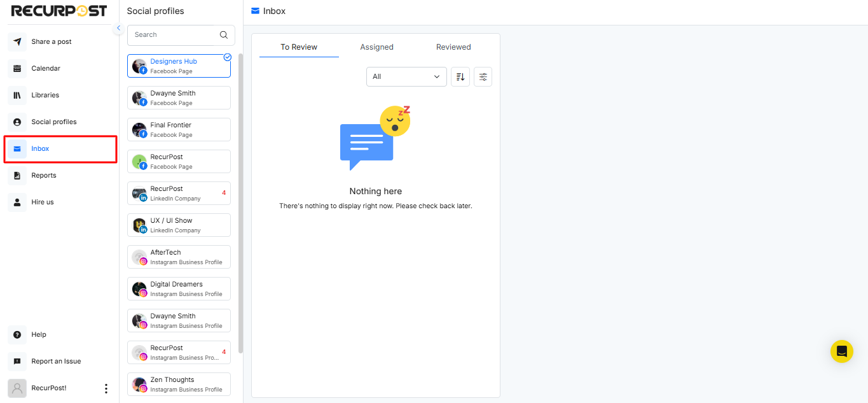Click the Social profiles sidebar label
This screenshot has width=868, height=403.
pyautogui.click(x=54, y=122)
